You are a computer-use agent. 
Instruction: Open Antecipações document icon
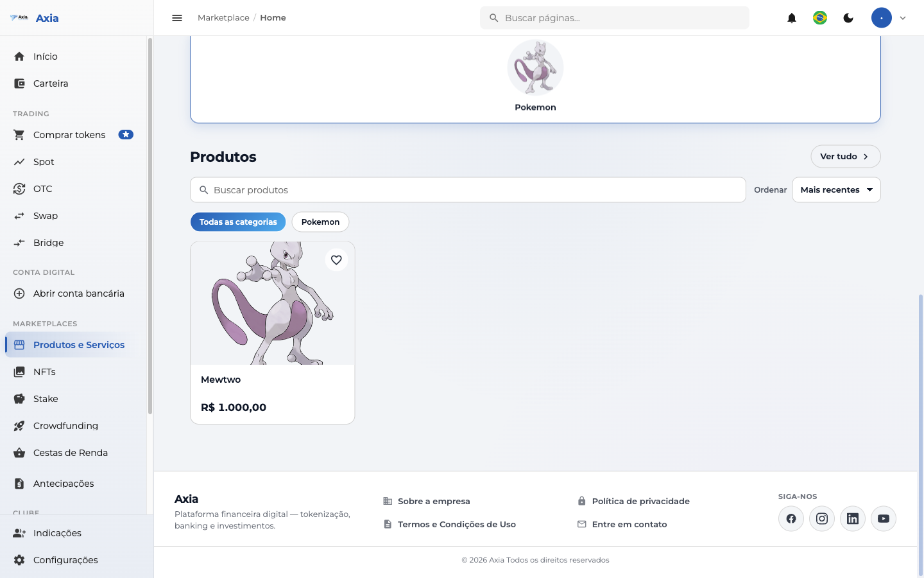(19, 484)
